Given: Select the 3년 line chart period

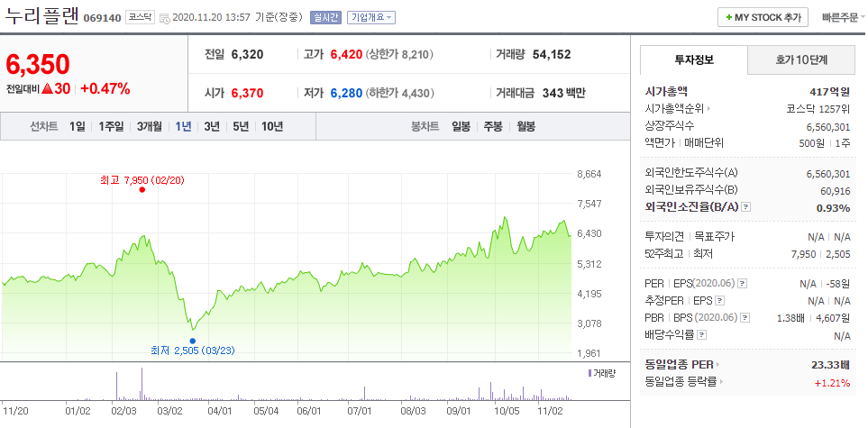Looking at the screenshot, I should click(x=212, y=127).
